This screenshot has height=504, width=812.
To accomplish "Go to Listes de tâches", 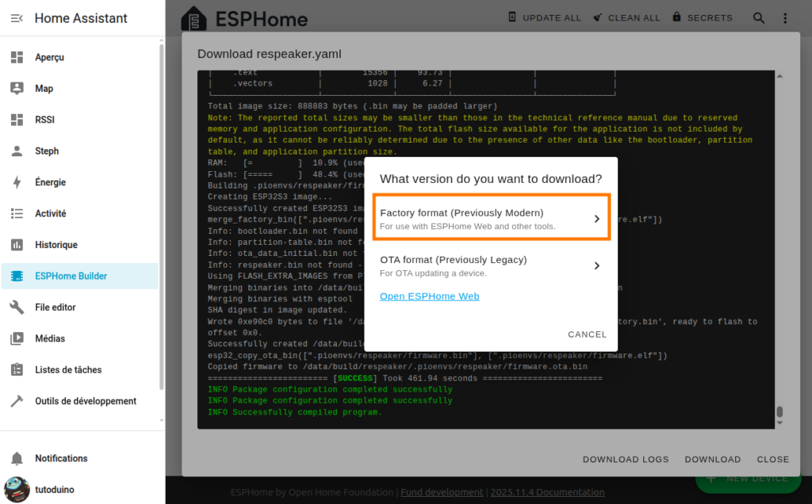I will [x=68, y=370].
